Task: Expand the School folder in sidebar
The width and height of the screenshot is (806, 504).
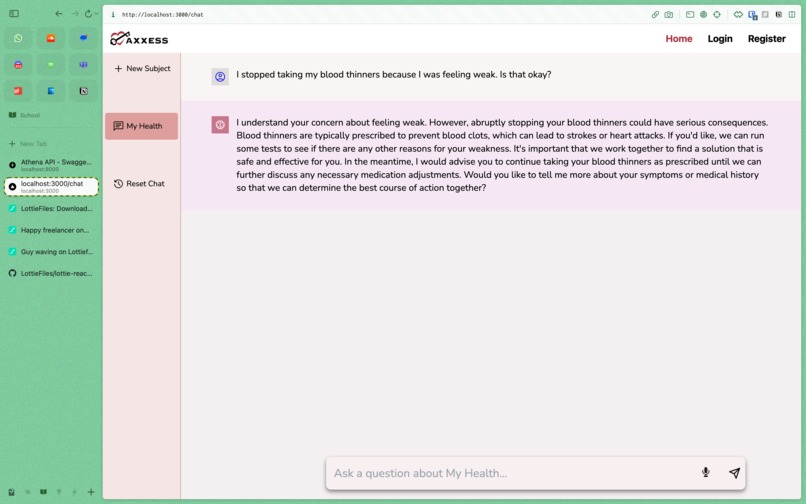Action: click(x=25, y=115)
